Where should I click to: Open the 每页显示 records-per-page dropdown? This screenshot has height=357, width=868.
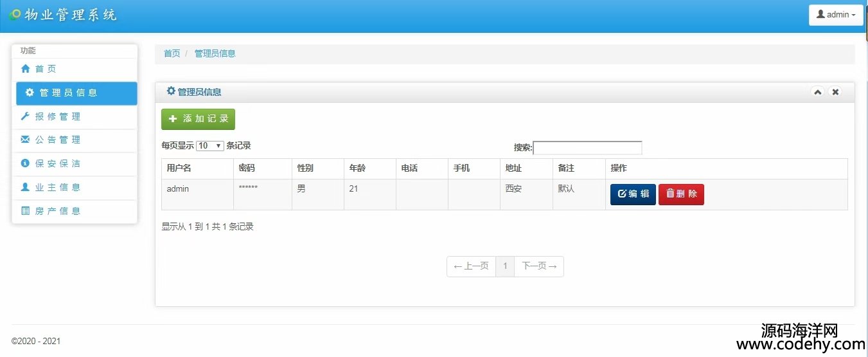tap(209, 146)
